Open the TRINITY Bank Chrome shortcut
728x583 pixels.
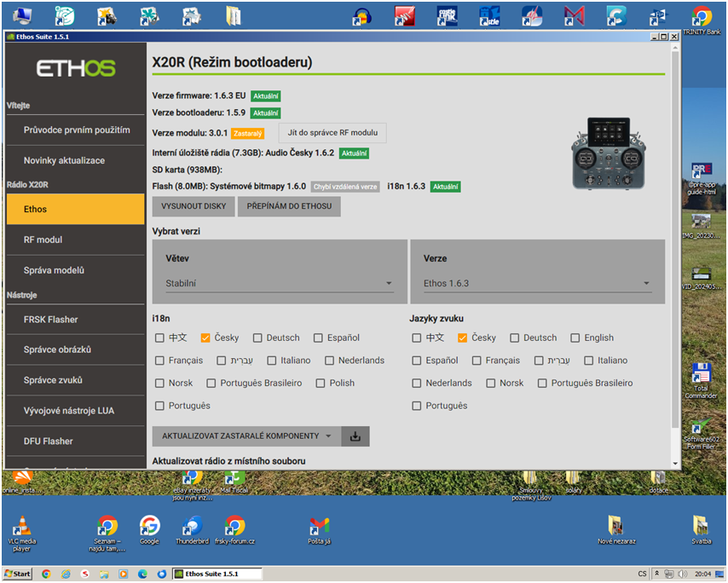(702, 17)
